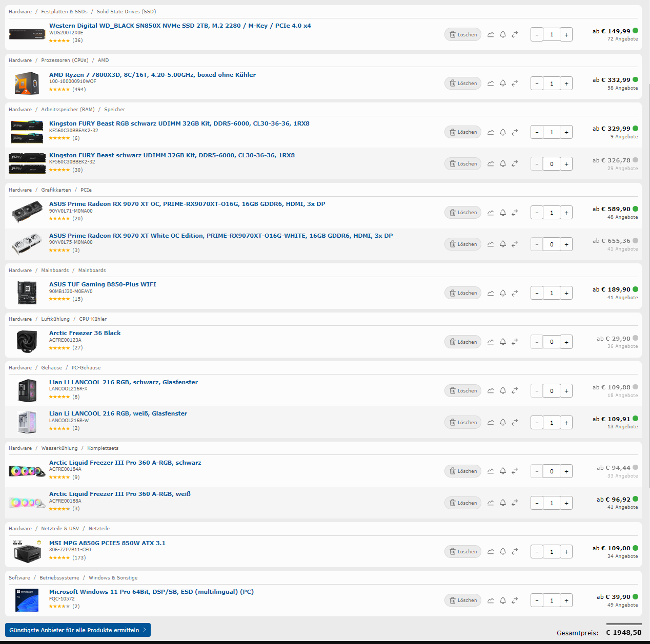Set price alert bell for ASUS TUF Gaming B850-Plus
Screen dimensions: 650x644
503,293
